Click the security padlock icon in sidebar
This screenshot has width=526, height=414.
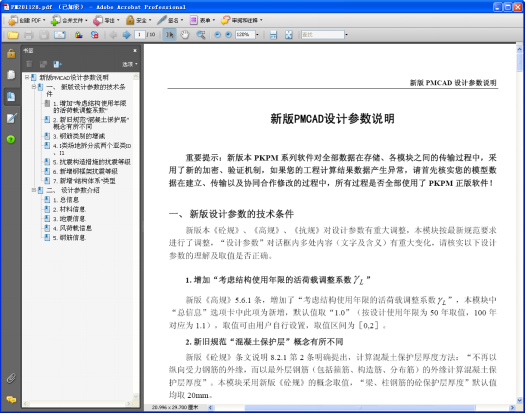coord(11,53)
